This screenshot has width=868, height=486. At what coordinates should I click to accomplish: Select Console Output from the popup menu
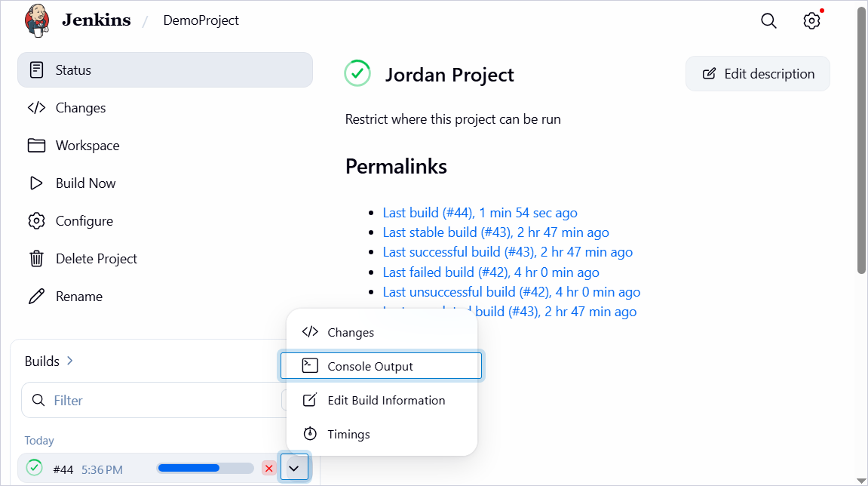[x=381, y=366]
